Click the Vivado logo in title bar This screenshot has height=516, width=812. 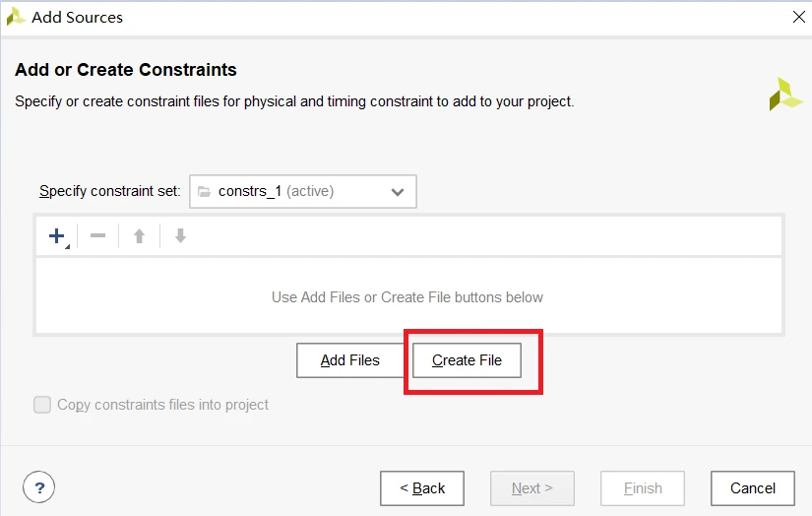tap(16, 17)
